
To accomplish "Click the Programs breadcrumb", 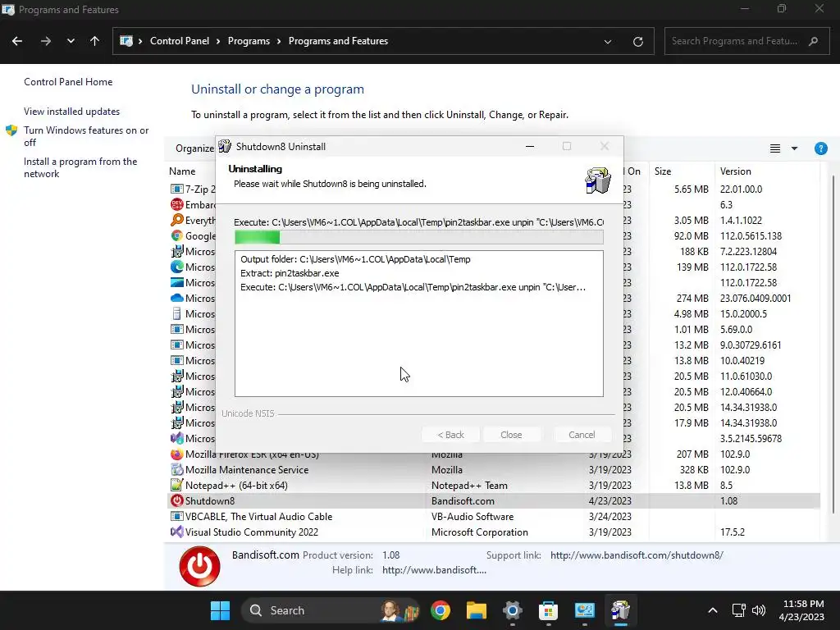I will click(249, 41).
